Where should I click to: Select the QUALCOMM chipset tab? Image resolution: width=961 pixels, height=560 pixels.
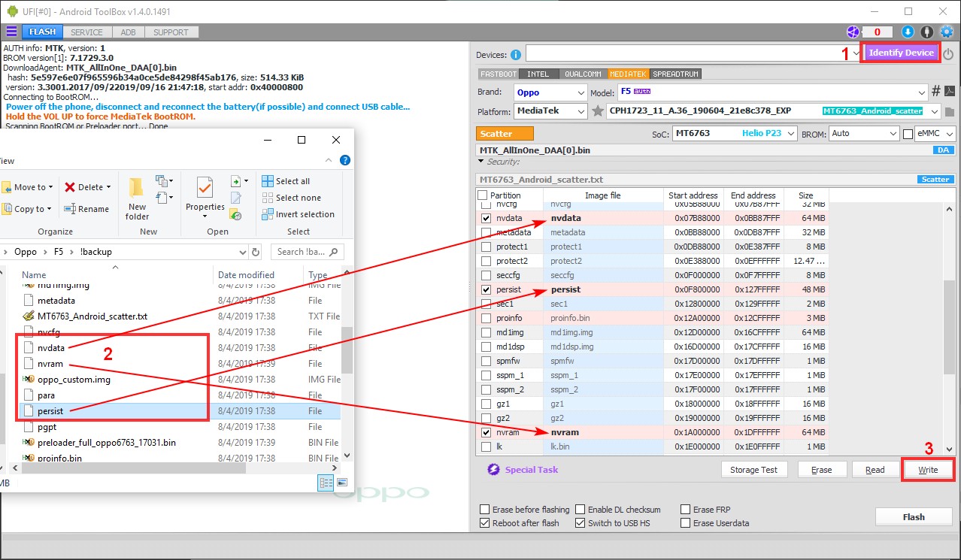click(583, 74)
